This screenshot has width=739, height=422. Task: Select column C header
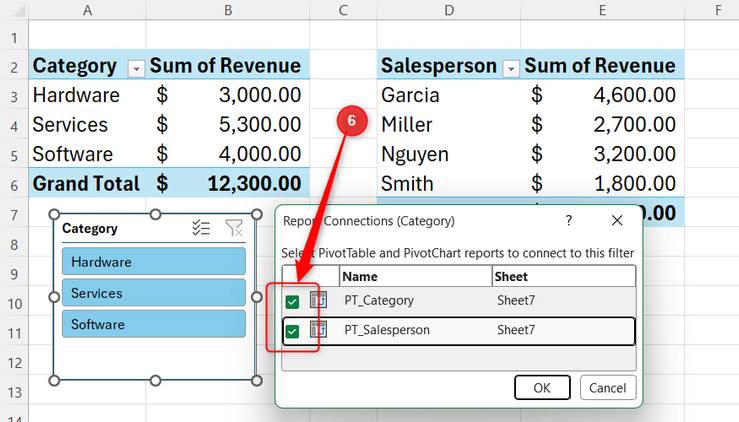point(343,10)
